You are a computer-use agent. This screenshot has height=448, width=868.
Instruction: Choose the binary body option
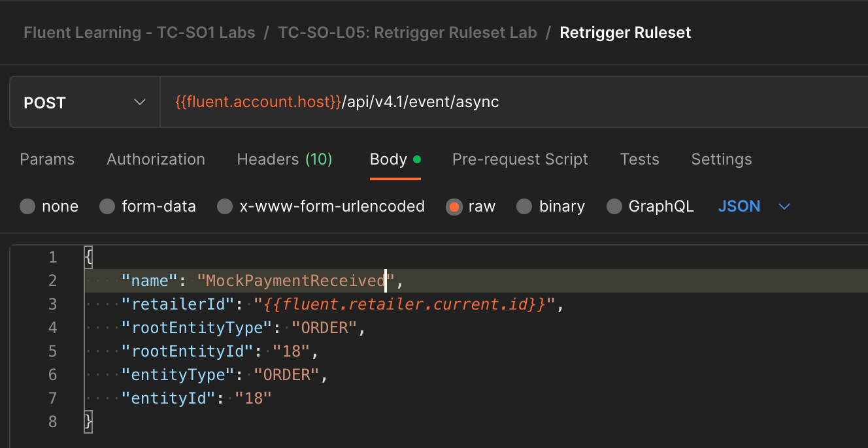point(524,207)
